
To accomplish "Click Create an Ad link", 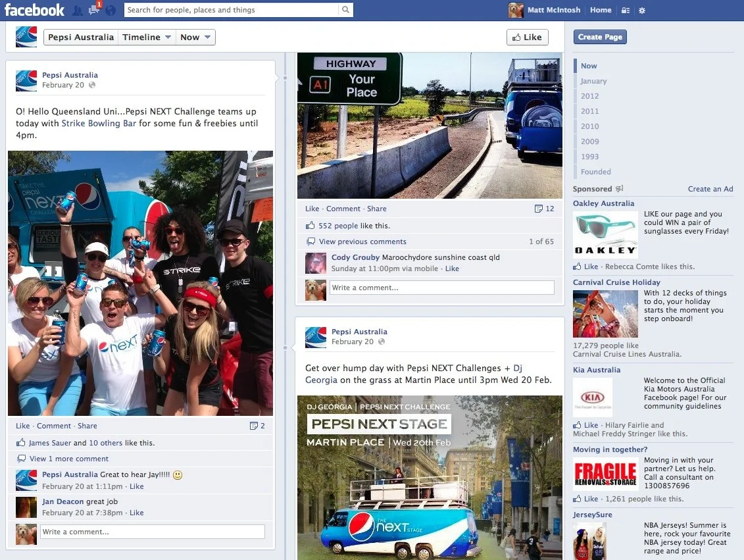I will 710,189.
